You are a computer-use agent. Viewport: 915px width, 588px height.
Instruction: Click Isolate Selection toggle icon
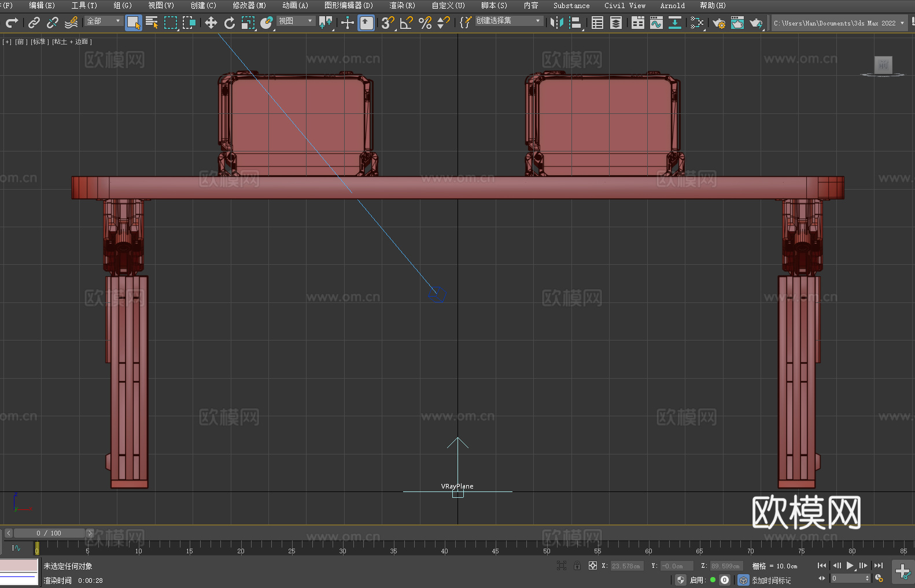point(562,565)
